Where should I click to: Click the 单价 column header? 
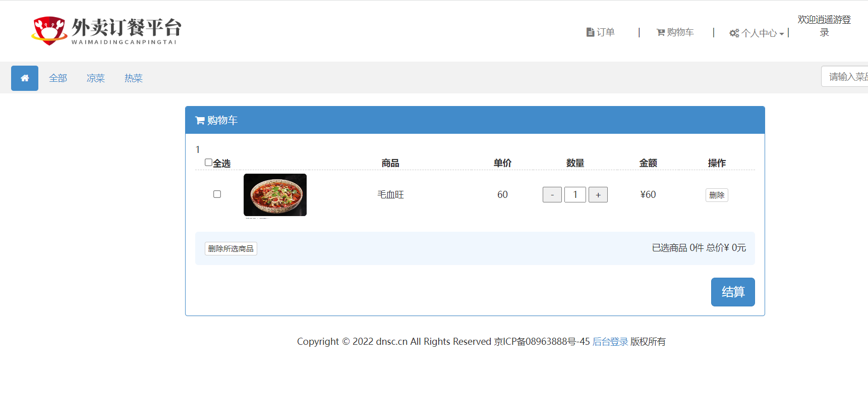pos(503,163)
